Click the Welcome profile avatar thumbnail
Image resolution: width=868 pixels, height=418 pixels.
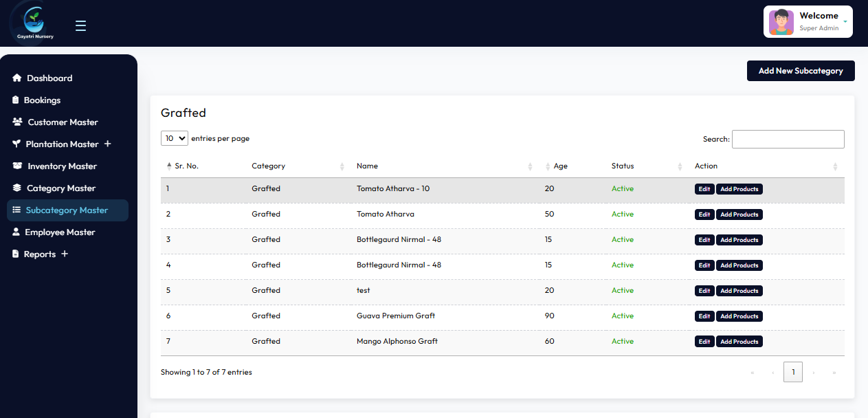(x=780, y=21)
